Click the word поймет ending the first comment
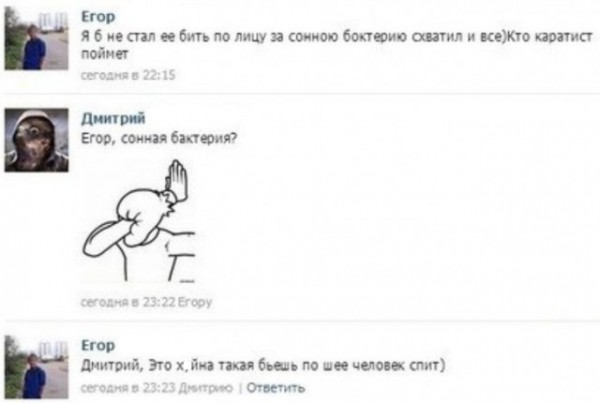This screenshot has height=403, width=600. click(x=104, y=54)
